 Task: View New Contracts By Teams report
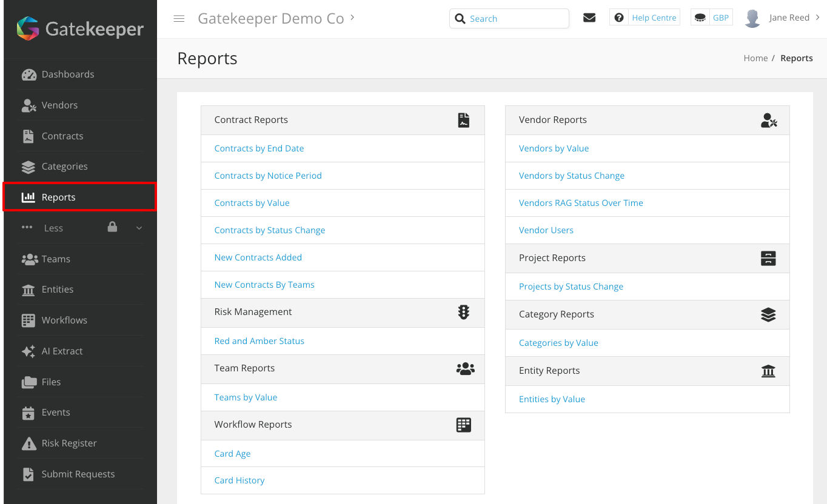click(264, 285)
